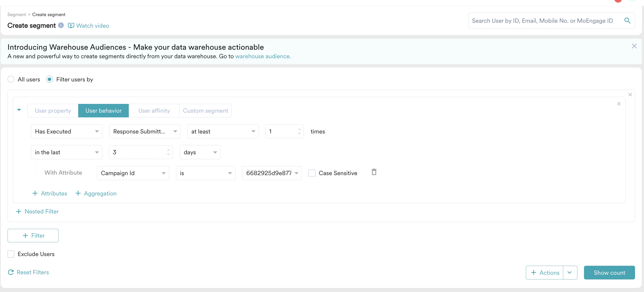Click the Show count button
This screenshot has width=644, height=292.
pos(609,272)
